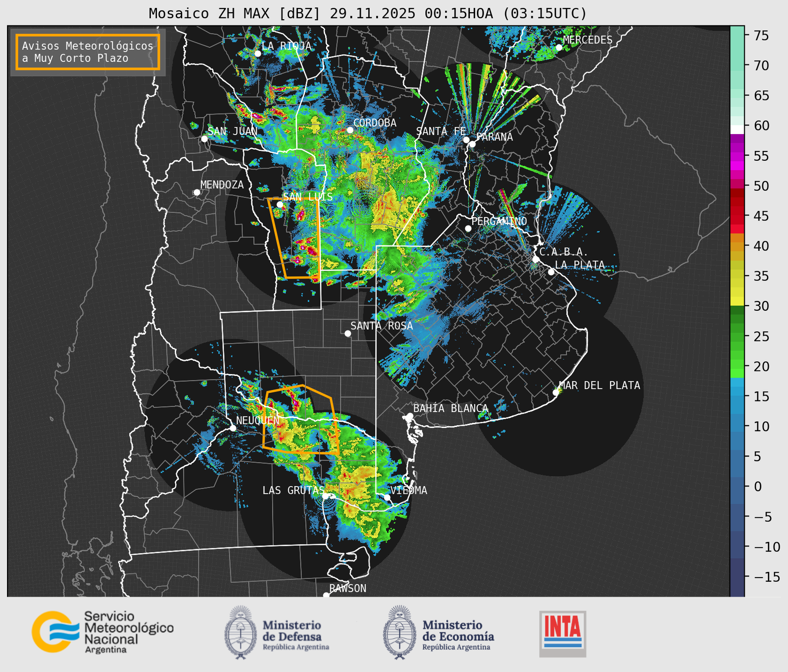Click the NEUQUEN city label
The image size is (788, 672).
257,420
